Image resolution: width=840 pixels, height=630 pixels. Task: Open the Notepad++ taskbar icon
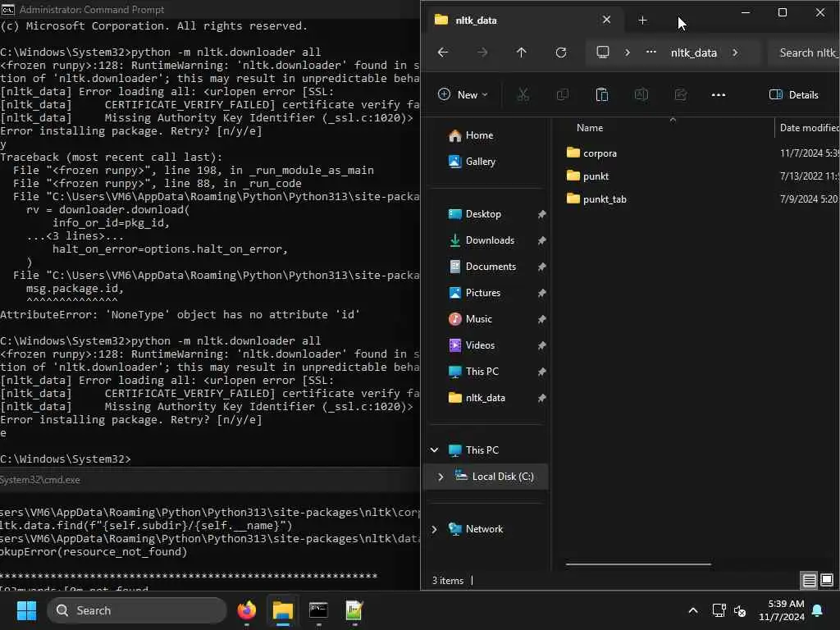point(354,610)
